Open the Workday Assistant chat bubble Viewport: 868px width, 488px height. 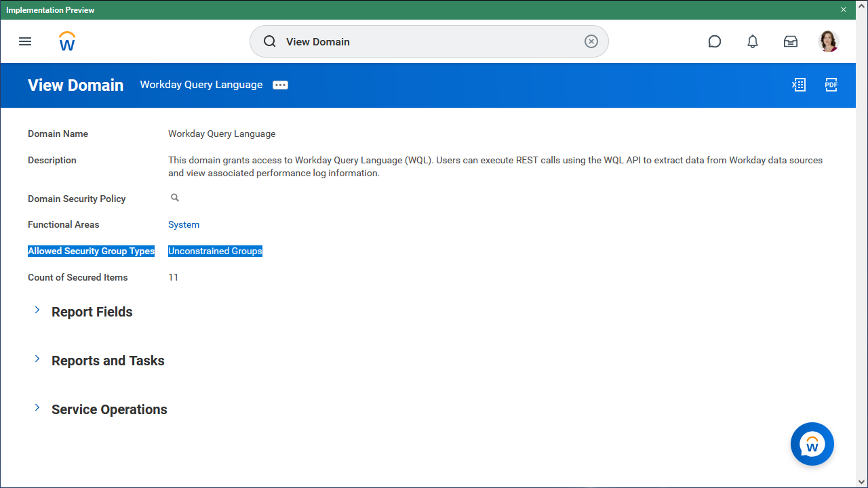click(812, 444)
